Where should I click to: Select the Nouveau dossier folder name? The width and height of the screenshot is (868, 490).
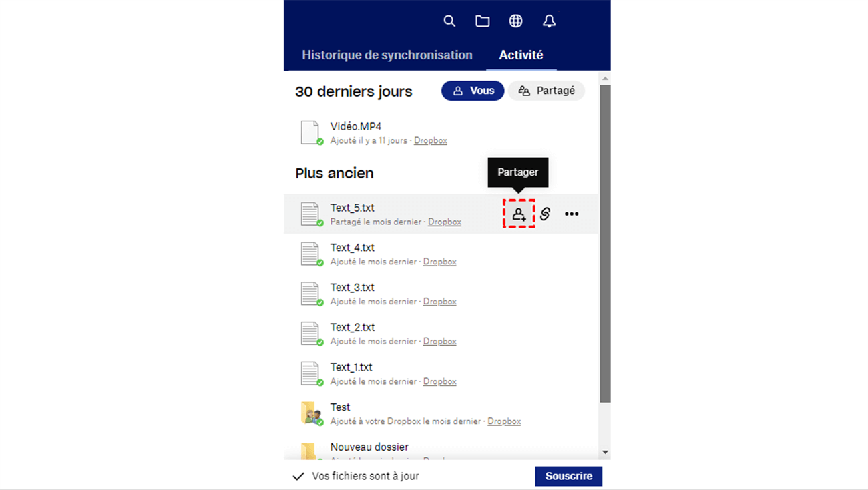(369, 447)
